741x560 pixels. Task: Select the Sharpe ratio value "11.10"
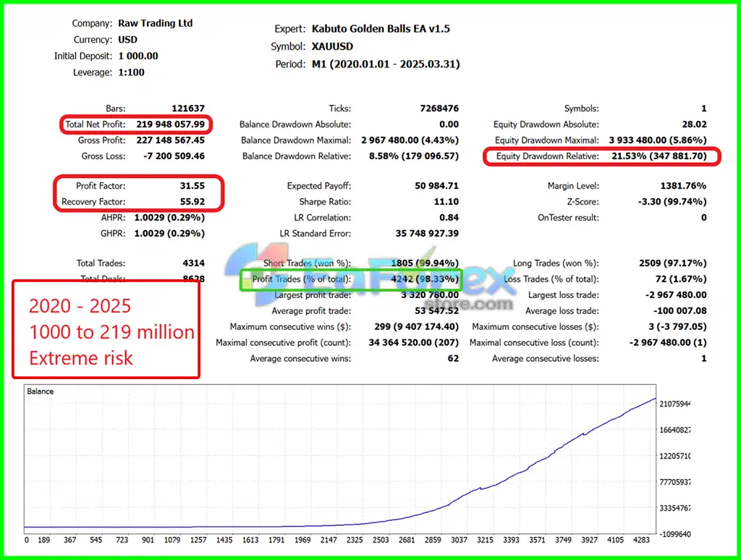pyautogui.click(x=446, y=202)
